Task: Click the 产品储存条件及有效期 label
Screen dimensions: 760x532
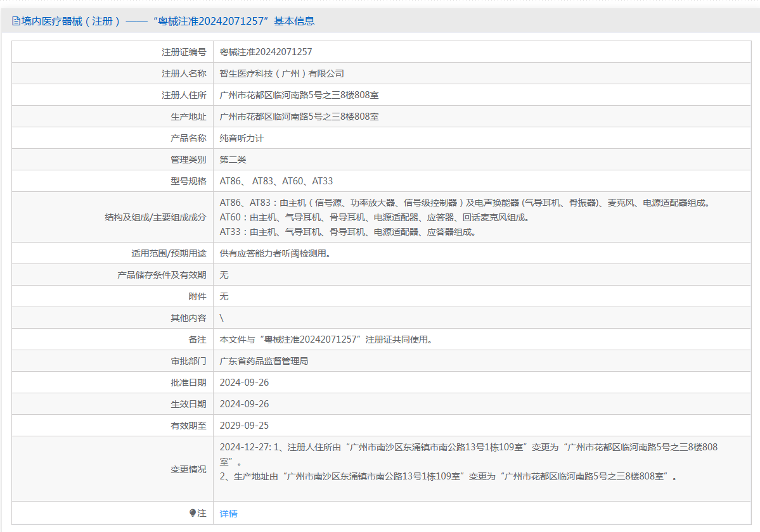Action: (162, 275)
